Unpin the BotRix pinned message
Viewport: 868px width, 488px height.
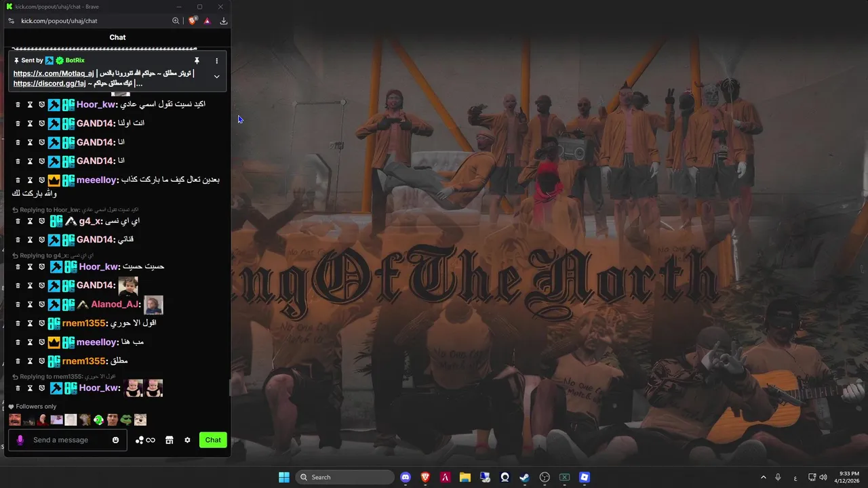point(197,60)
